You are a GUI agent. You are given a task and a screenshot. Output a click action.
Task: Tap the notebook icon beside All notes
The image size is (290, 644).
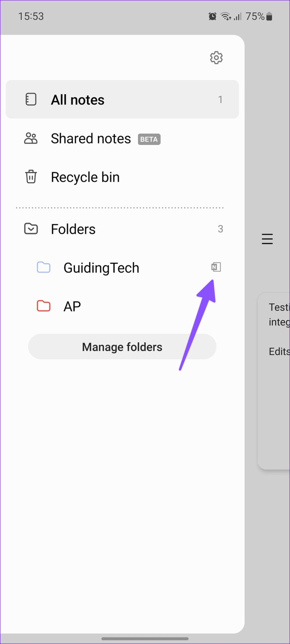(31, 99)
